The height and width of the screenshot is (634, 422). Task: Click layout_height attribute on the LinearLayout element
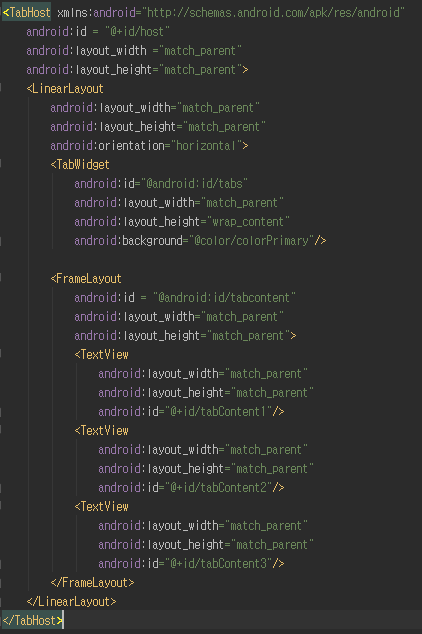pos(158,127)
